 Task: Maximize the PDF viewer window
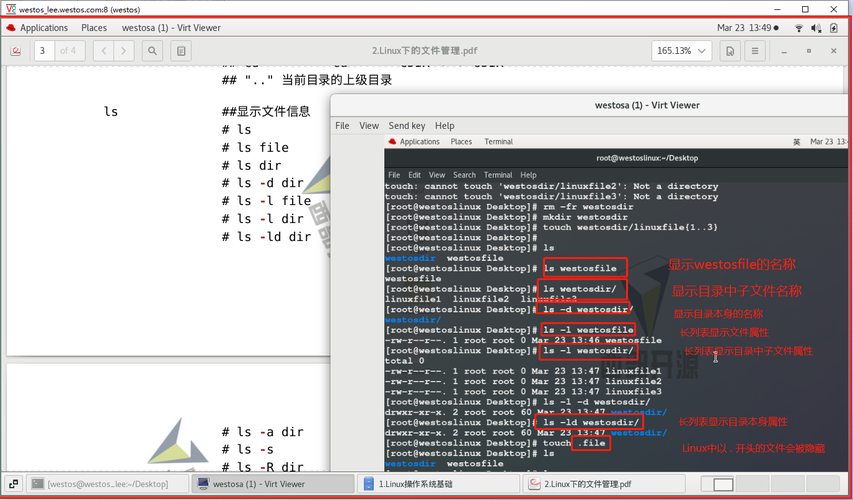(809, 51)
